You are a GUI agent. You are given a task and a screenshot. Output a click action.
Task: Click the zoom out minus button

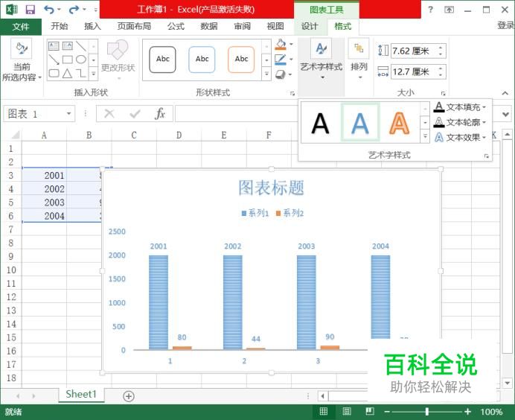387,412
